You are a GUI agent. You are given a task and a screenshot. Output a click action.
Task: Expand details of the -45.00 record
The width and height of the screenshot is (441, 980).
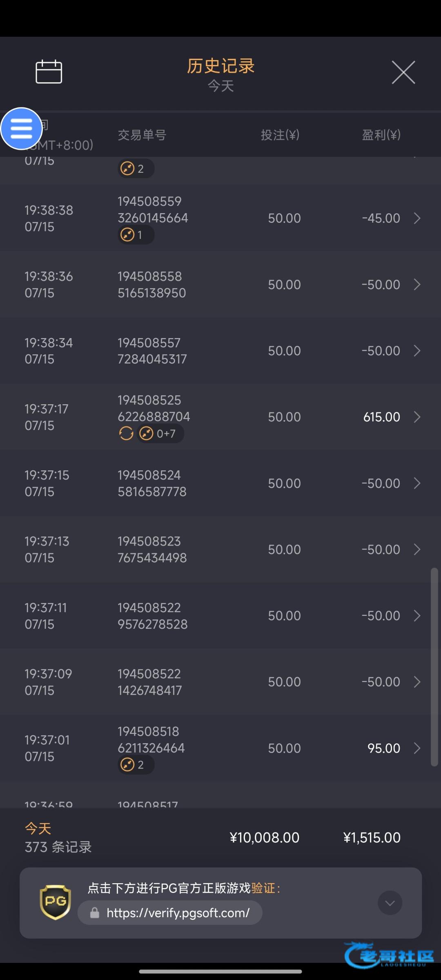click(x=417, y=218)
